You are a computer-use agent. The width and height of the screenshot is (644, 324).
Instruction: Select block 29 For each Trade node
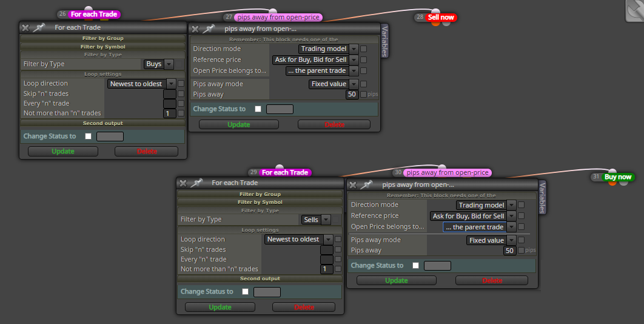(x=284, y=172)
